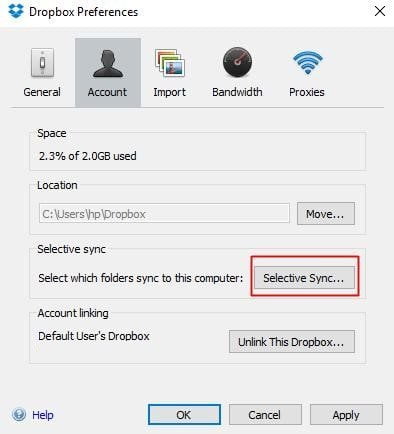The width and height of the screenshot is (394, 434).
Task: Click the round blue help question mark icon
Action: 19,415
